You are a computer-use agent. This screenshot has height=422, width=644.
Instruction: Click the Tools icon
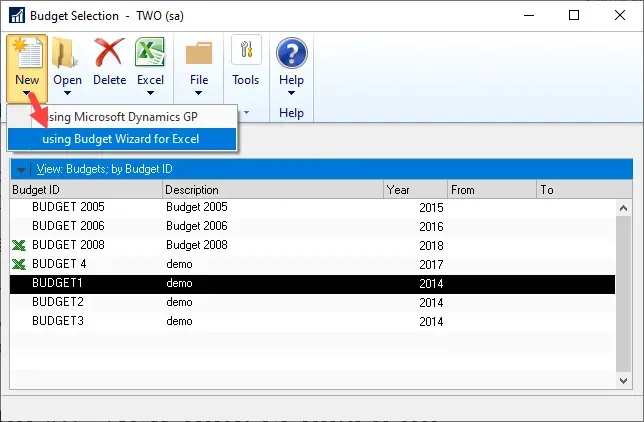(246, 52)
